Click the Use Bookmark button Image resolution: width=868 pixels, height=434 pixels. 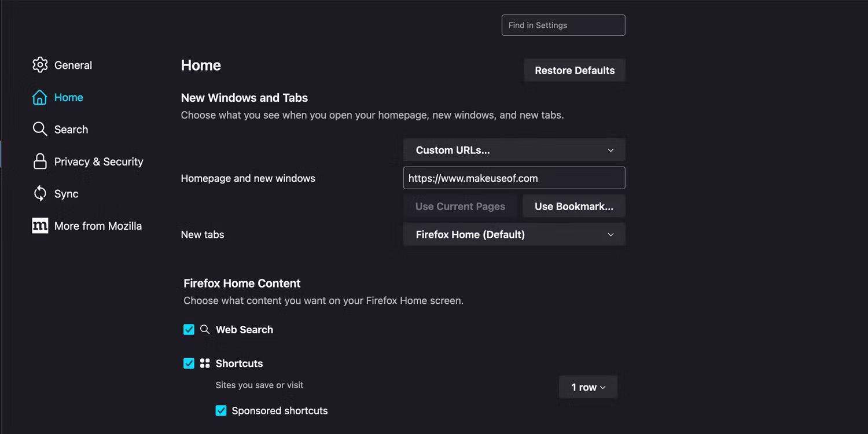pos(573,206)
